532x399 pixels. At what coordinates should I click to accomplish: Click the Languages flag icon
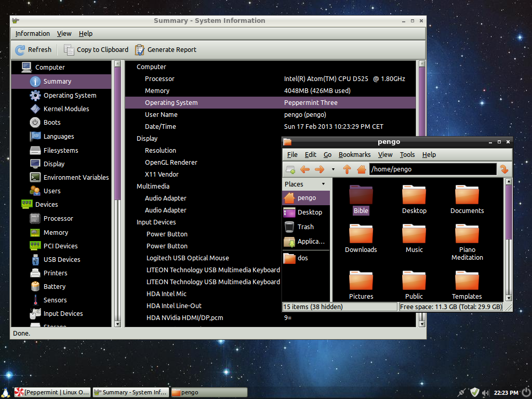(x=35, y=137)
